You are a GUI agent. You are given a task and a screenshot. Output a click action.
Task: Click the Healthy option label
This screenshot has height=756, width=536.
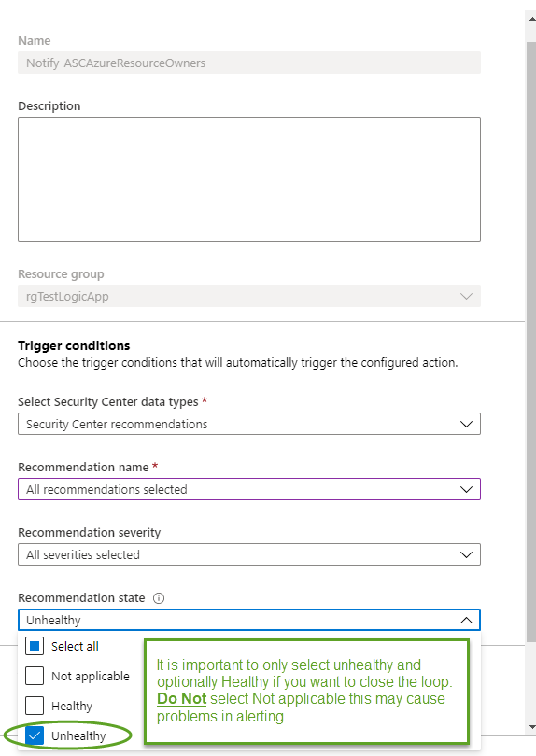(x=72, y=707)
